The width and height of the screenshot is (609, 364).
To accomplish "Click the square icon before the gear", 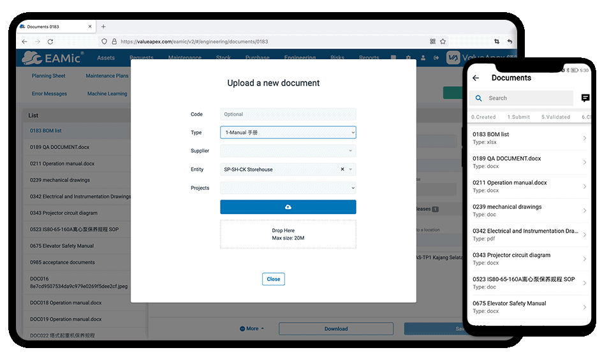I will click(393, 57).
